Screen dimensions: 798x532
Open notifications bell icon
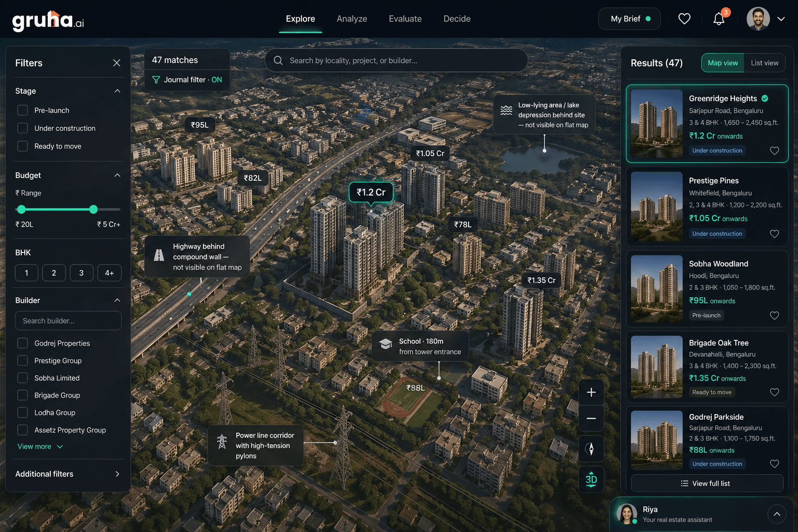pyautogui.click(x=719, y=19)
